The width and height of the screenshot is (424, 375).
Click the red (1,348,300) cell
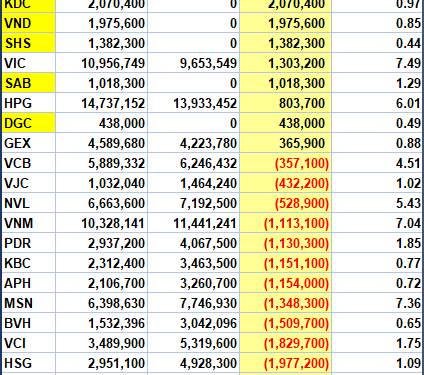pos(286,303)
